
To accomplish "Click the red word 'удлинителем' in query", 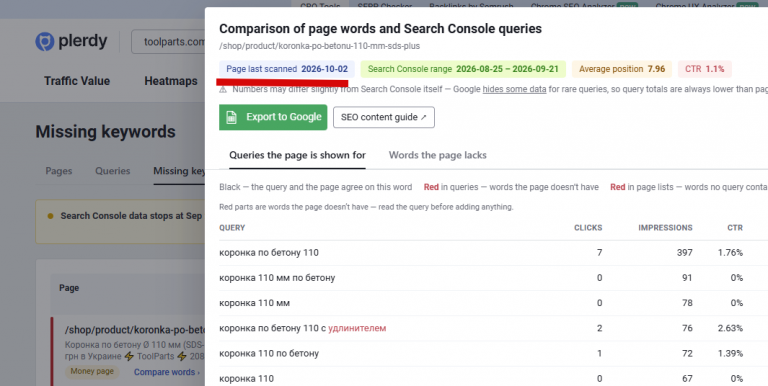I will (357, 328).
